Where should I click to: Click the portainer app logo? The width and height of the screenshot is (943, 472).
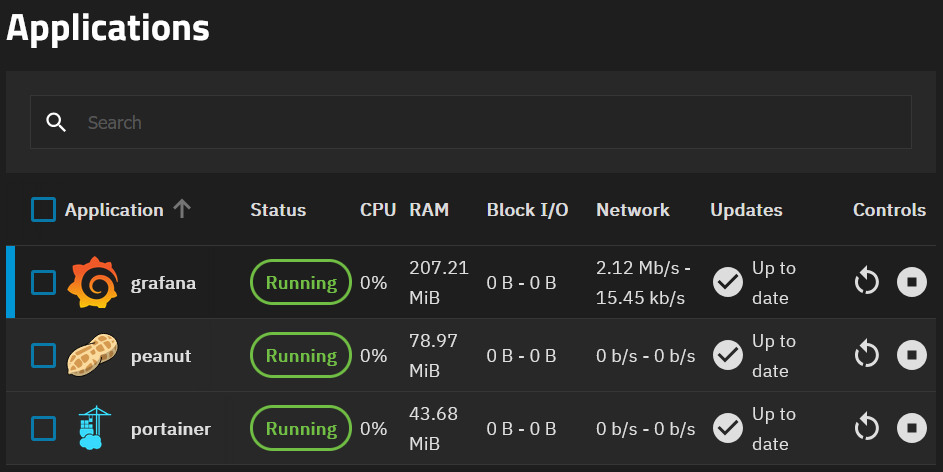pyautogui.click(x=94, y=428)
